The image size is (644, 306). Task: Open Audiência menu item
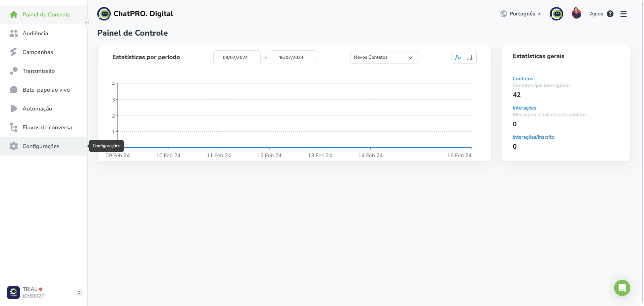click(x=44, y=33)
